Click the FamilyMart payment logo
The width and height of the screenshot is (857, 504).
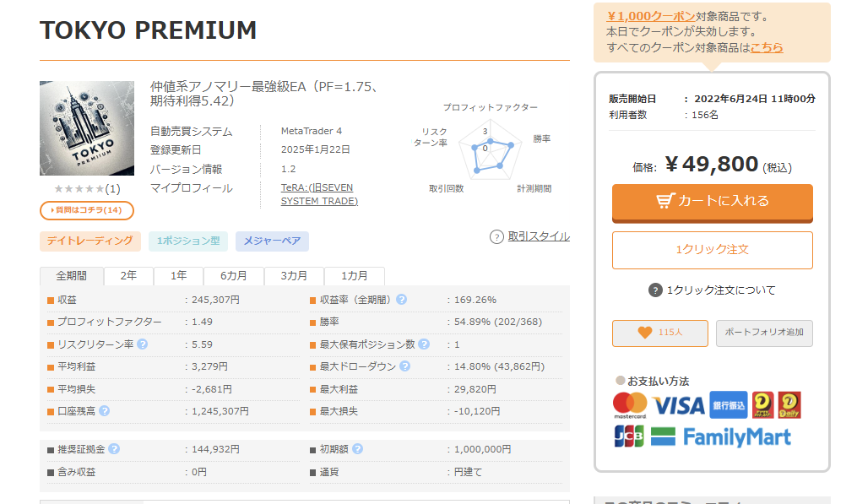coord(721,436)
